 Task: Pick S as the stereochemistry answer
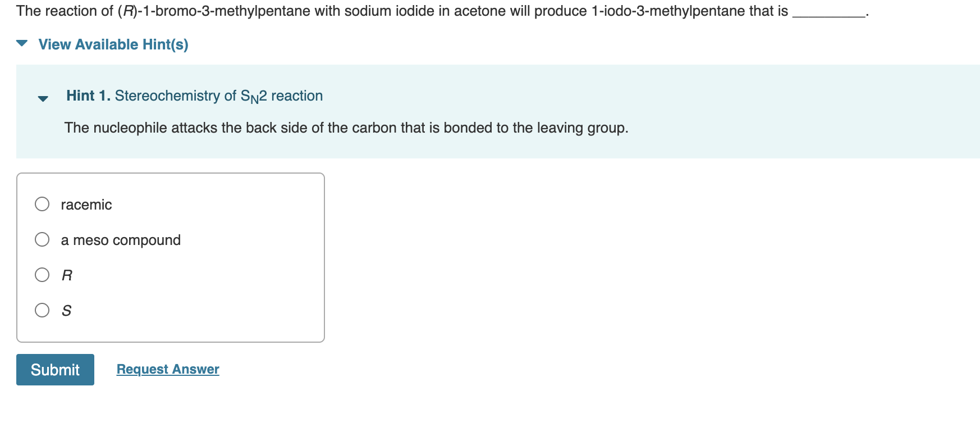coord(42,310)
